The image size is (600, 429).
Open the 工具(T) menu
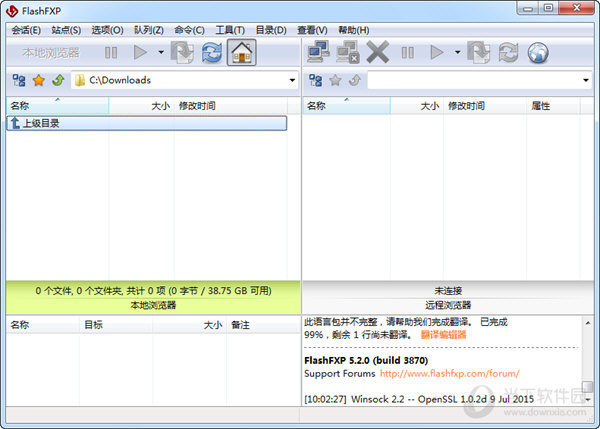[230, 30]
